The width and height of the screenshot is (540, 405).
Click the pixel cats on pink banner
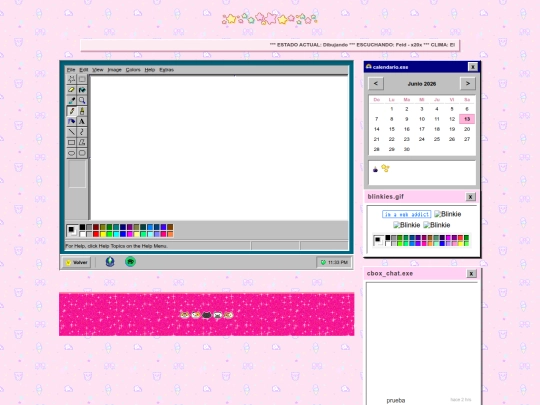tap(207, 315)
